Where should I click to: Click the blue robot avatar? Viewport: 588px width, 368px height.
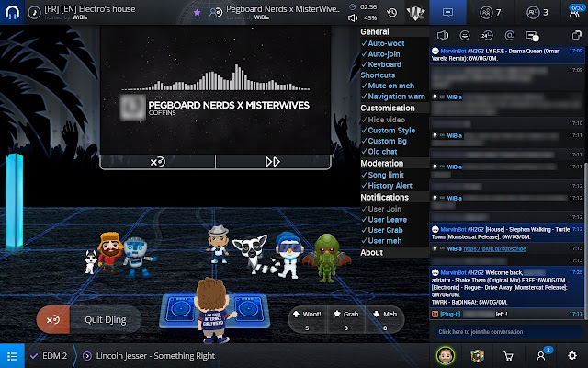click(x=138, y=257)
